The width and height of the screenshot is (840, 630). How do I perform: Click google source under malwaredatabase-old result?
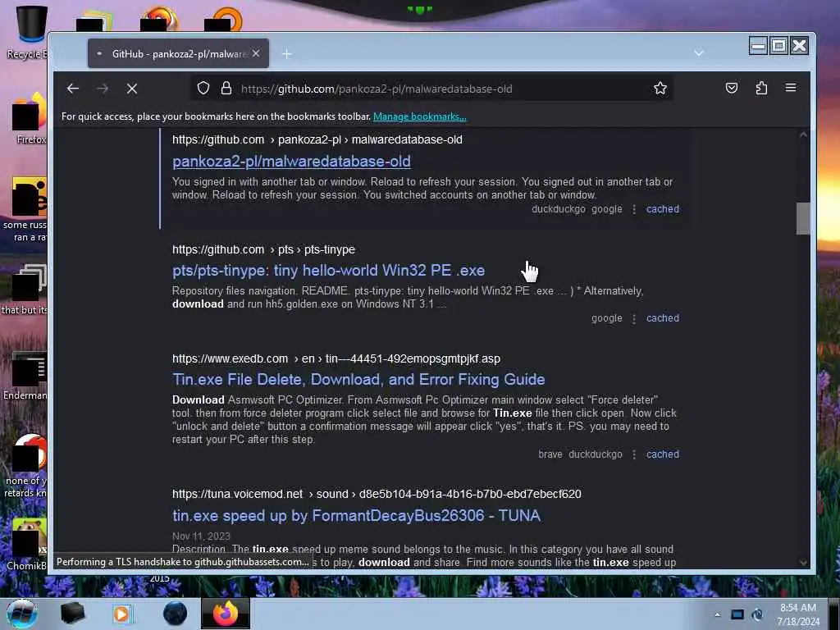coord(607,209)
